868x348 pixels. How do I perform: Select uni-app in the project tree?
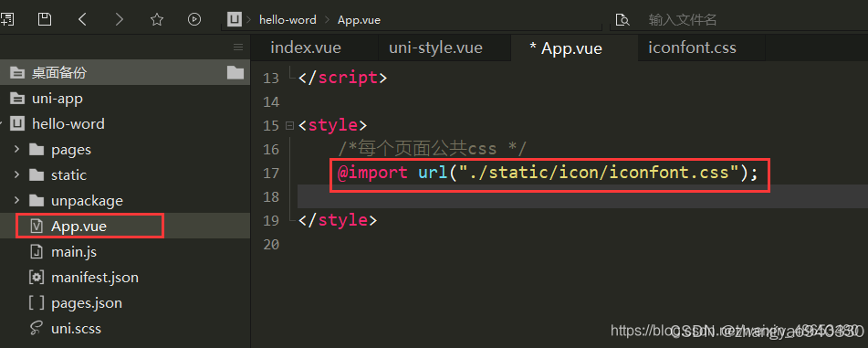(58, 99)
